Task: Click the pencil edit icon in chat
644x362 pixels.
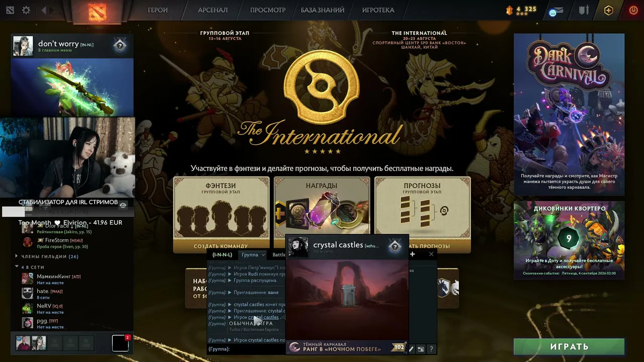Action: pyautogui.click(x=411, y=349)
